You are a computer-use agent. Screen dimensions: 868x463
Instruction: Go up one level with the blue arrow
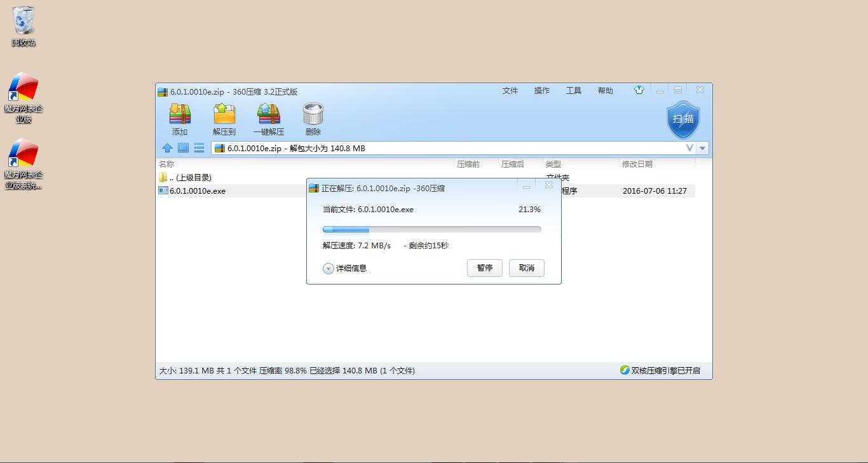167,148
